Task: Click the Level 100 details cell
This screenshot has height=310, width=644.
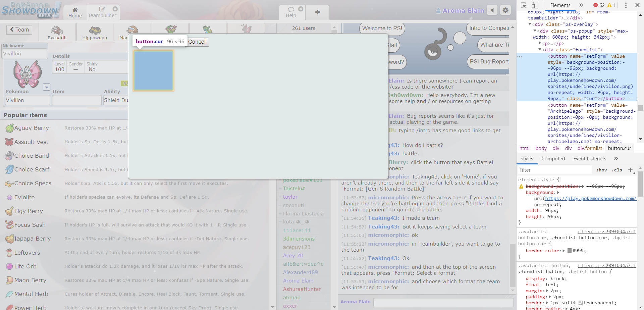Action: (x=60, y=67)
